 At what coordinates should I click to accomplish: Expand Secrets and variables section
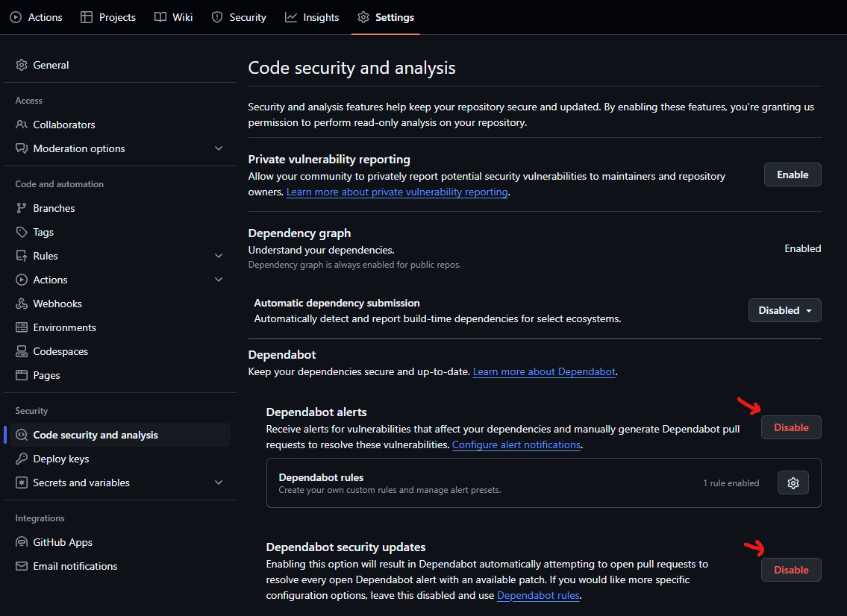[x=219, y=483]
